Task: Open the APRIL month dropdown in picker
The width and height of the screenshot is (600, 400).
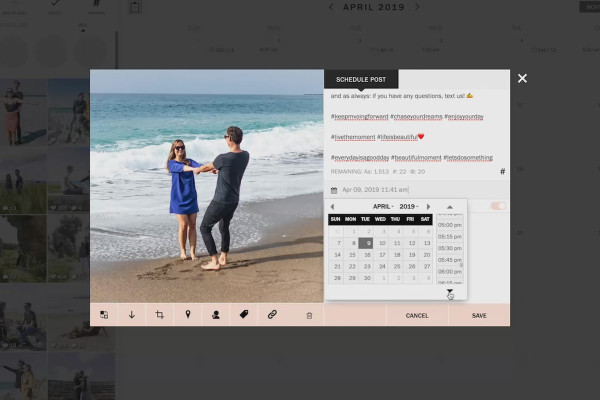Action: (383, 207)
